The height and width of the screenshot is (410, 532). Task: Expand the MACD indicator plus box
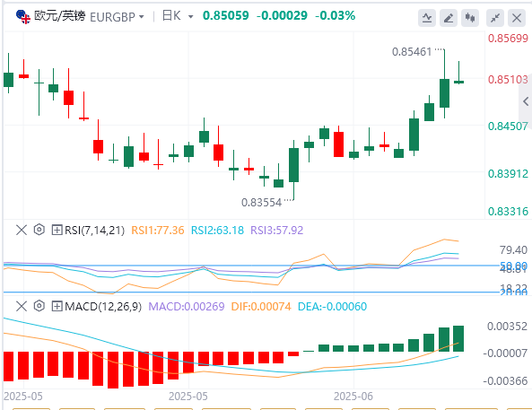point(57,307)
